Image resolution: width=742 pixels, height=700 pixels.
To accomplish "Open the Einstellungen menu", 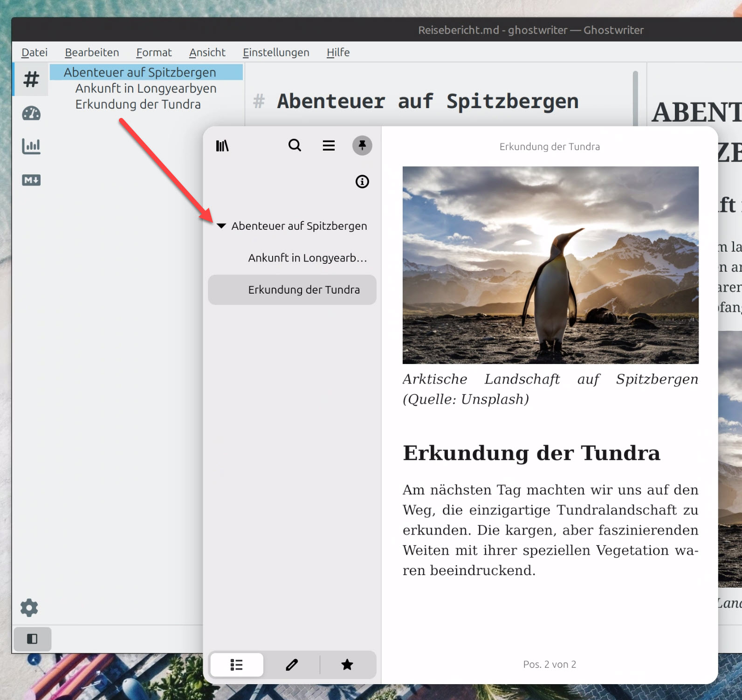I will pyautogui.click(x=276, y=53).
